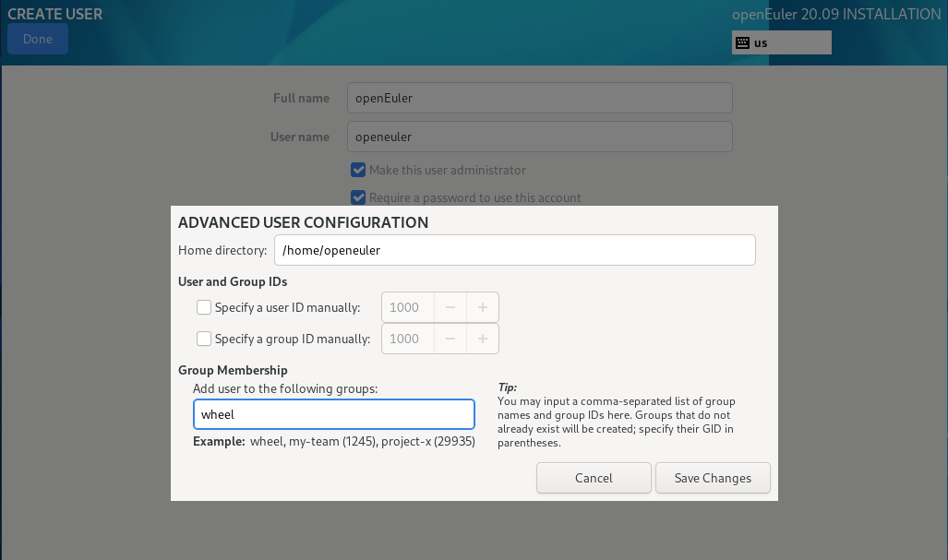
Task: Focus the User name field
Action: click(539, 137)
